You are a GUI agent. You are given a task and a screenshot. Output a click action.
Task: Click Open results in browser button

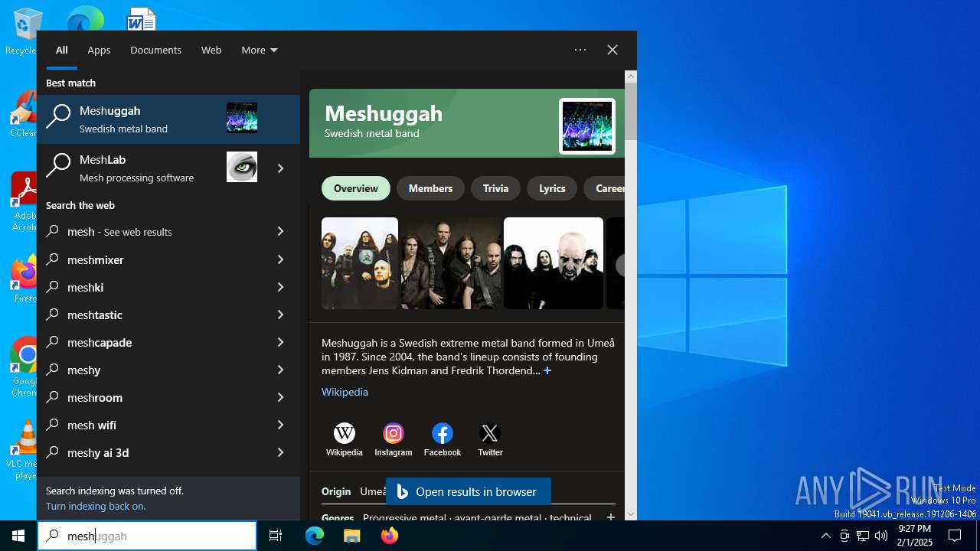tap(469, 491)
